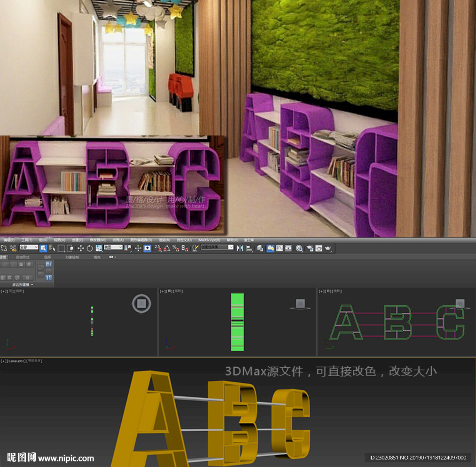Activate the Select and Scale tool

(x=99, y=248)
